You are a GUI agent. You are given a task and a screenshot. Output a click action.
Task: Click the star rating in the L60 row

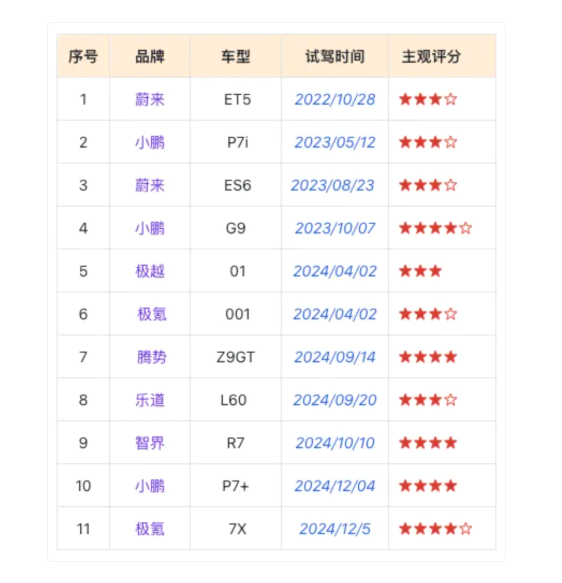(428, 400)
